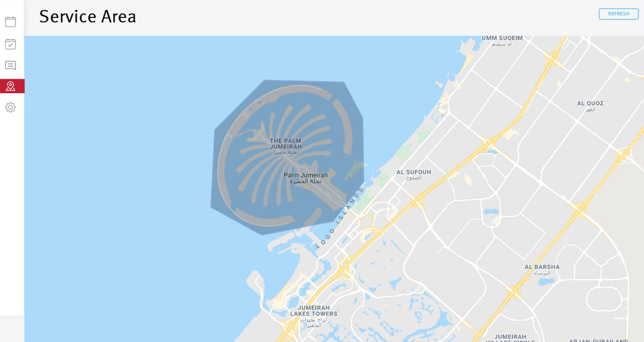The image size is (644, 342).
Task: Click the highway interchange near Al Sufouh
Action: 418,201
